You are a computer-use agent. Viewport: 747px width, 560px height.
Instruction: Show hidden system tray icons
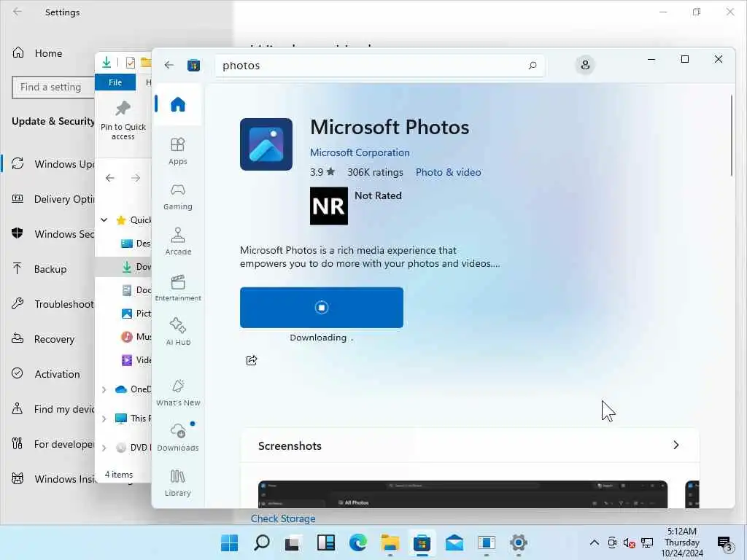coord(594,542)
